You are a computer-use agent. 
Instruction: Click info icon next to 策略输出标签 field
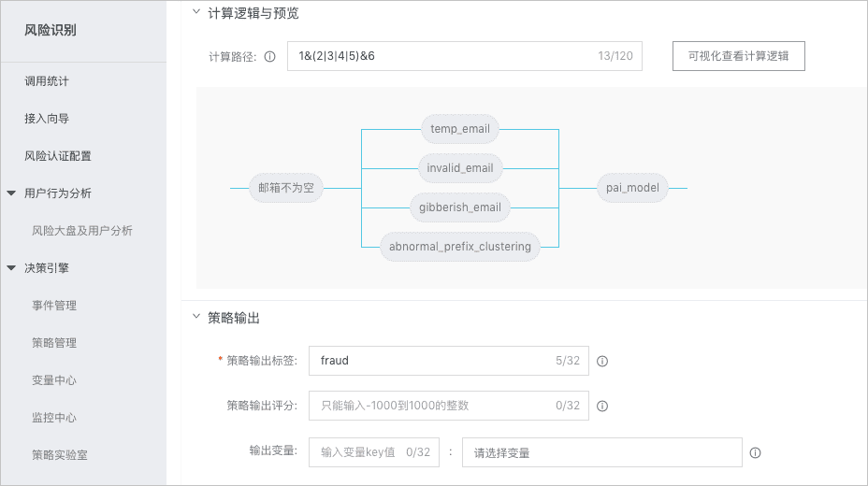click(x=602, y=361)
